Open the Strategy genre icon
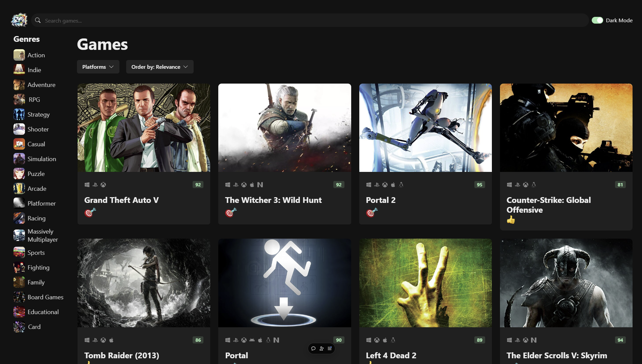642x364 pixels. (x=19, y=114)
